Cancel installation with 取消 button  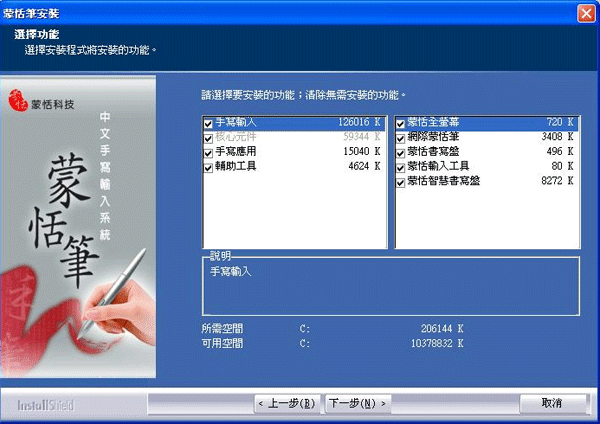(x=553, y=403)
